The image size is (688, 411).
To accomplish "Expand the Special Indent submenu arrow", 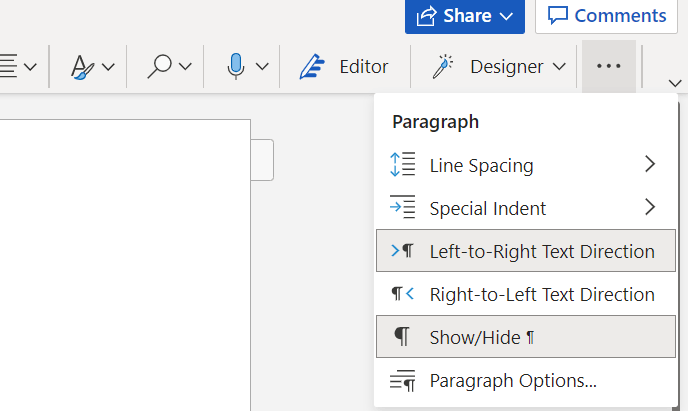I will [x=650, y=208].
